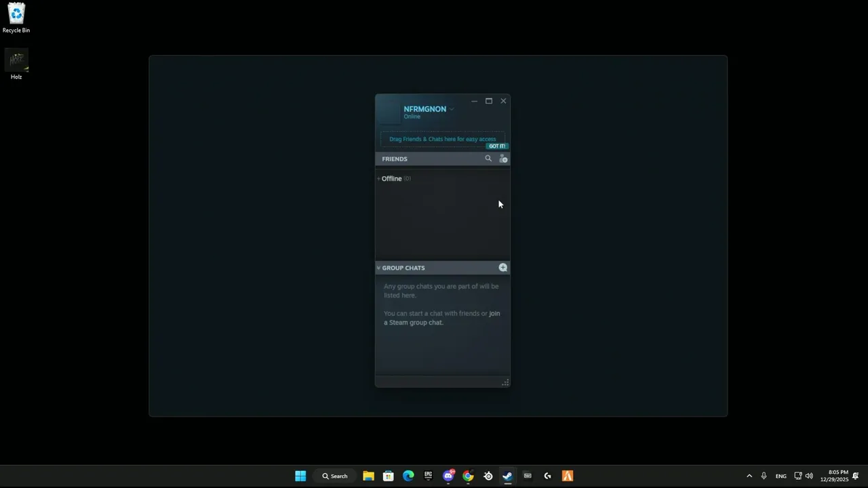Click the Online status text

pyautogui.click(x=412, y=117)
